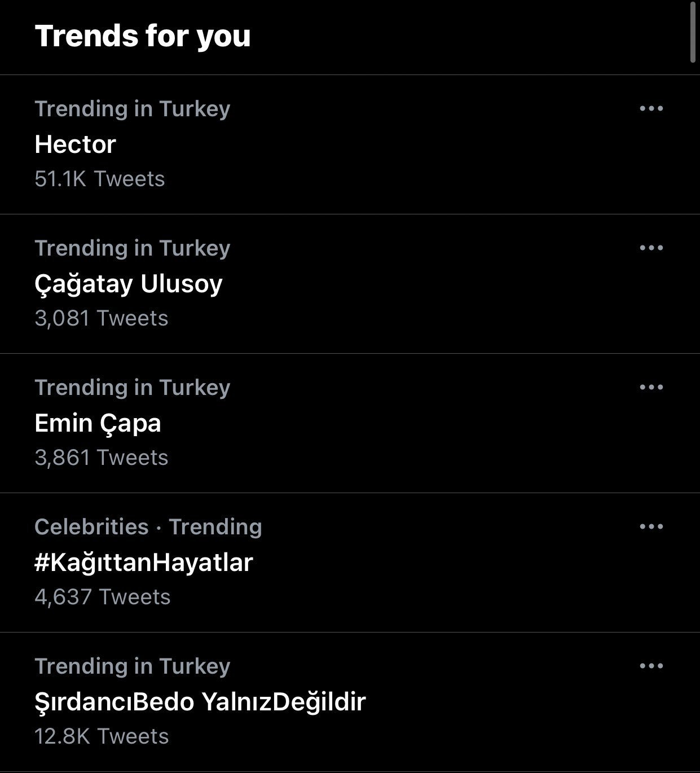Open the #KağıttanHayatlar hashtag
Screen dimensions: 700x773
click(x=143, y=563)
